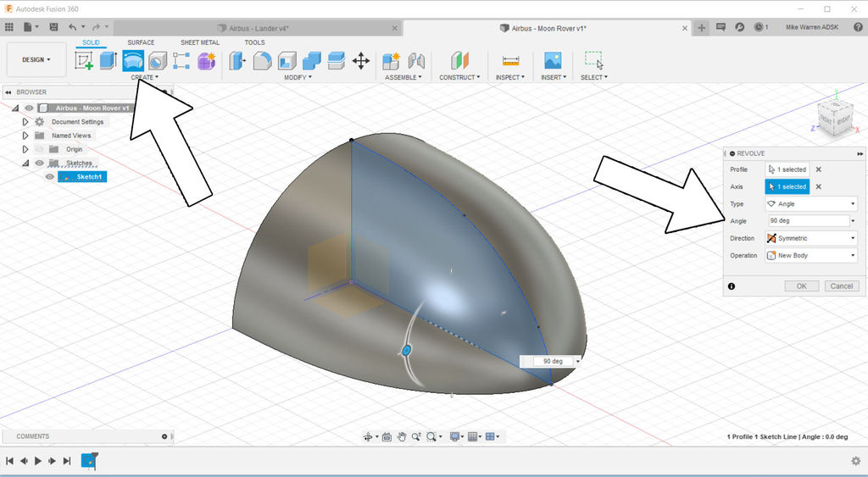This screenshot has height=477, width=868.
Task: Switch to the SHEET METAL tab
Action: click(200, 42)
